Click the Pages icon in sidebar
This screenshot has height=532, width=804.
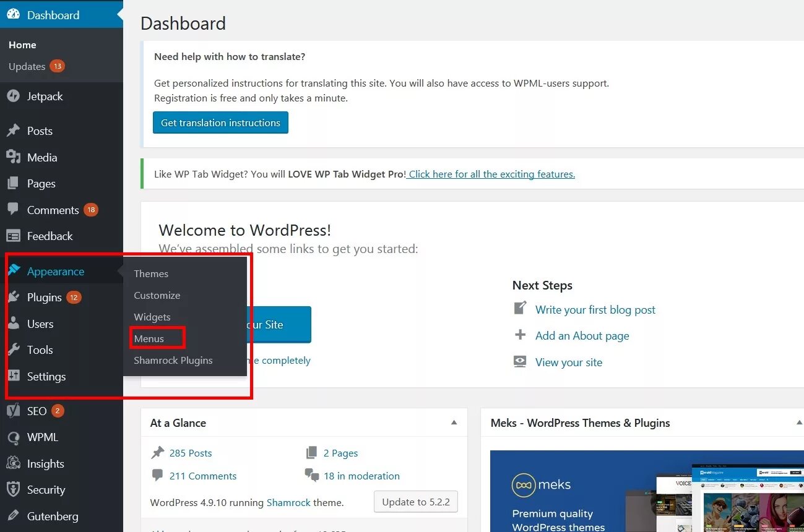click(13, 183)
